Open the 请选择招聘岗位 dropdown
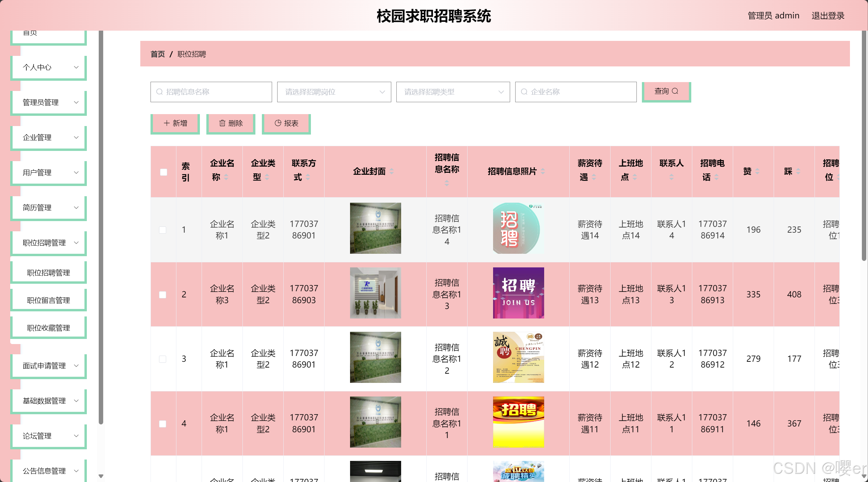Image resolution: width=868 pixels, height=482 pixels. [x=334, y=92]
